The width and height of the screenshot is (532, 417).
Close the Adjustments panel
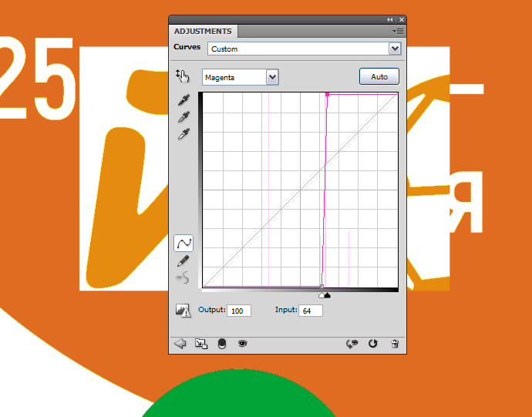(402, 20)
